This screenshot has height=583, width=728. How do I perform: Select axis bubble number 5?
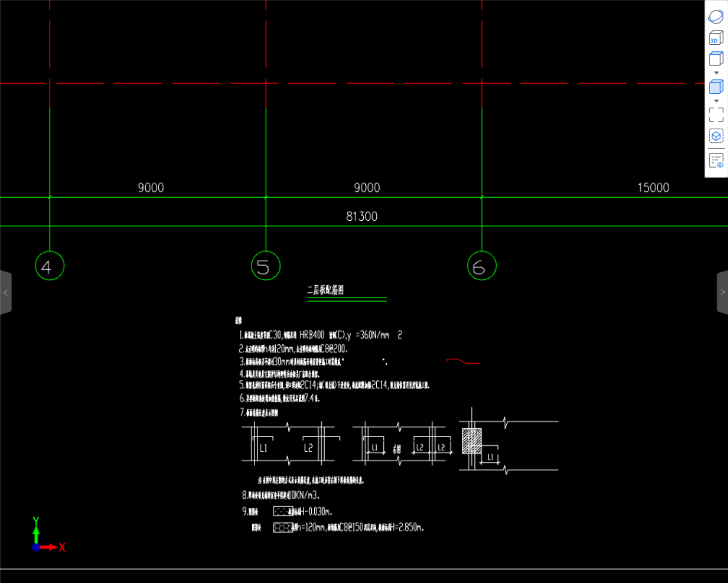coord(266,266)
